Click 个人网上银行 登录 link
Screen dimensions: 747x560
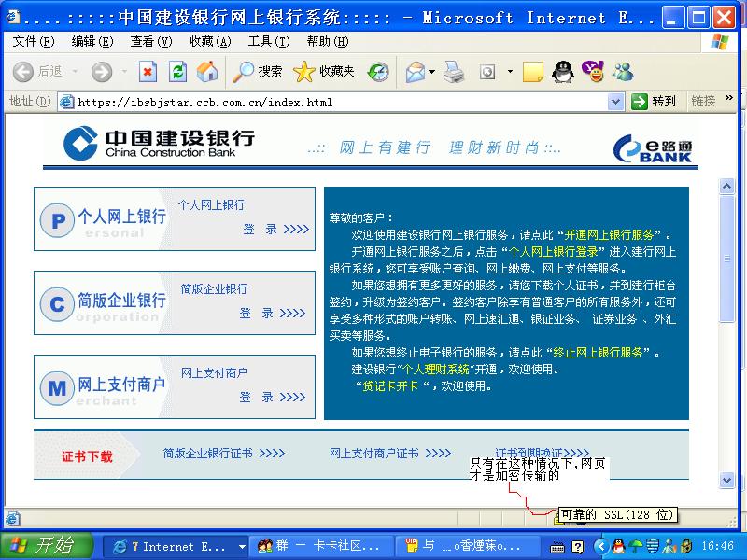[276, 229]
